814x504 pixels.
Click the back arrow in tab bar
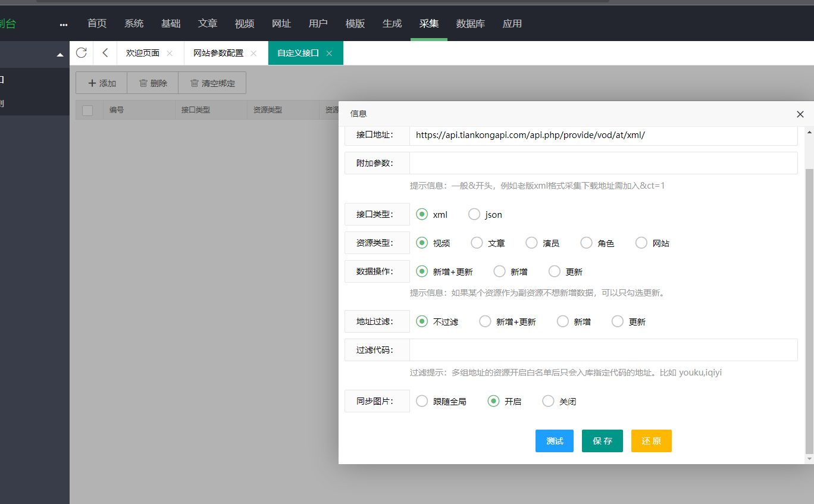[105, 53]
